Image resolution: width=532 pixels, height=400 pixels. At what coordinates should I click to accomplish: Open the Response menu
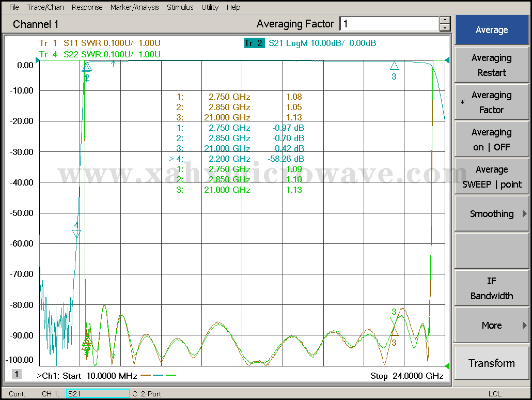(x=87, y=7)
